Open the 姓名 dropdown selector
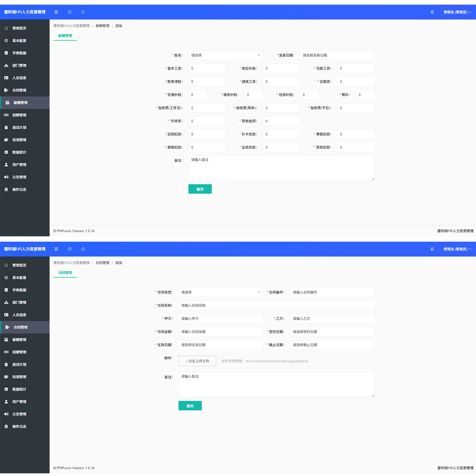Viewport: 476px width, 476px height. [225, 55]
